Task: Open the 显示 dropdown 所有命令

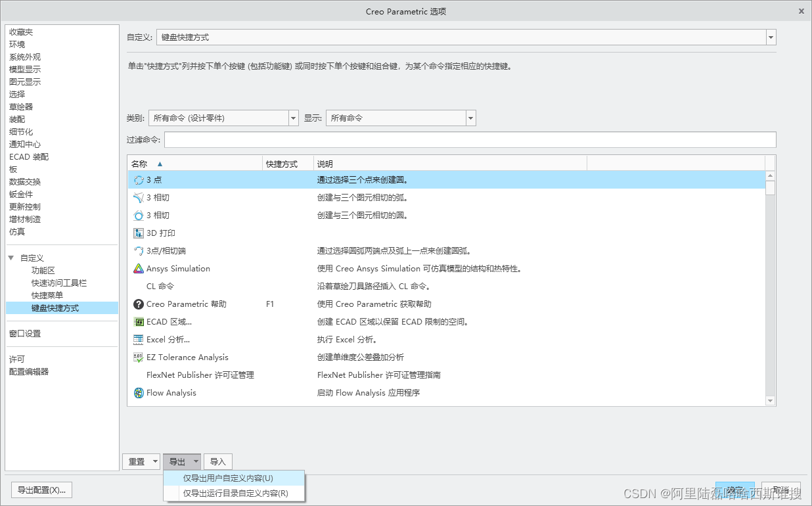Action: click(x=470, y=118)
